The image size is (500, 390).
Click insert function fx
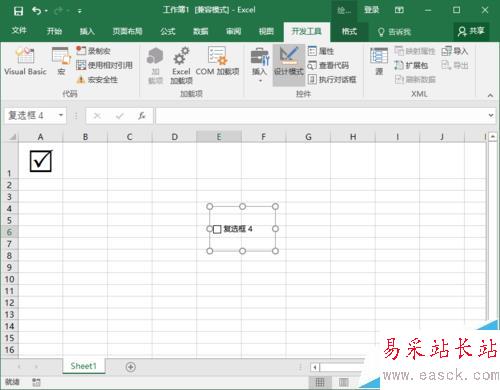click(x=142, y=116)
